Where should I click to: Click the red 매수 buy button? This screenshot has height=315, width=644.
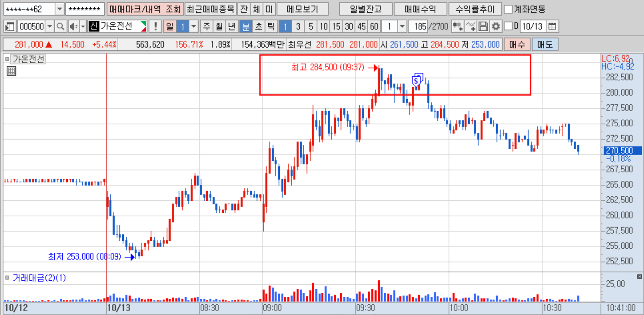coord(517,44)
